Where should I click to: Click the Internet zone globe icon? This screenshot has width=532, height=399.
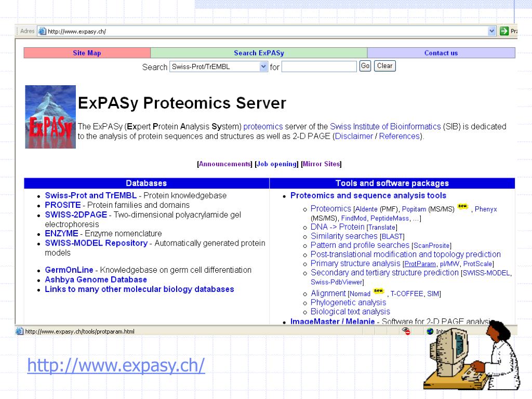pyautogui.click(x=430, y=331)
